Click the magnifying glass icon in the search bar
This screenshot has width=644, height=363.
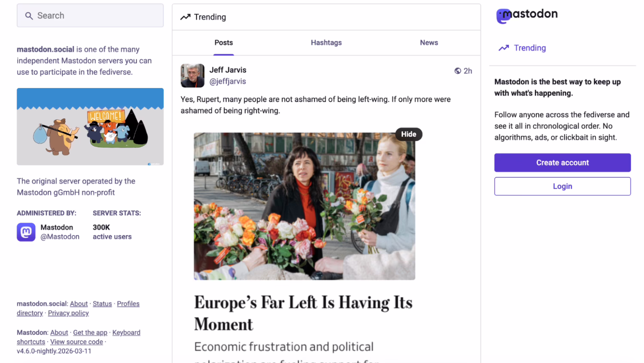point(29,15)
